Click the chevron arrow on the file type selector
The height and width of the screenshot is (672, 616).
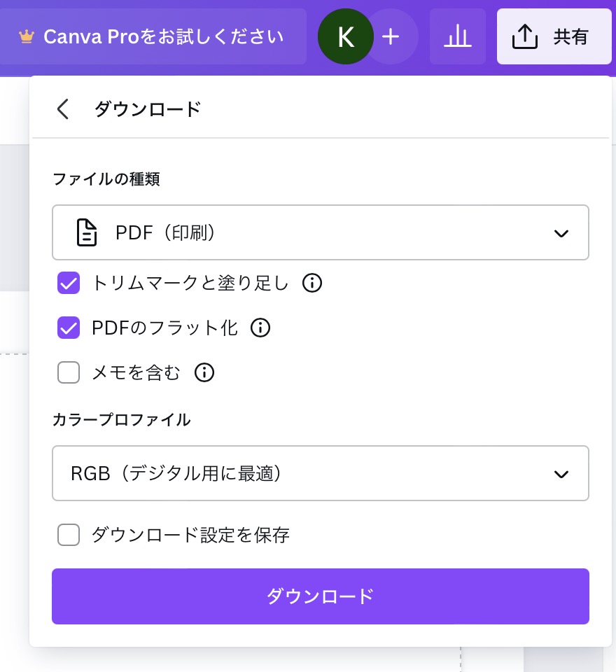click(x=561, y=233)
